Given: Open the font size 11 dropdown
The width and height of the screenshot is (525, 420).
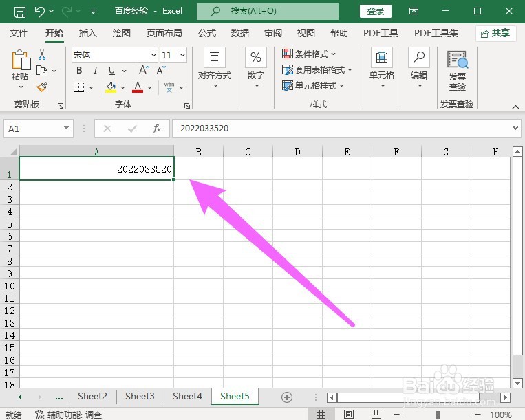Looking at the screenshot, I should point(182,55).
